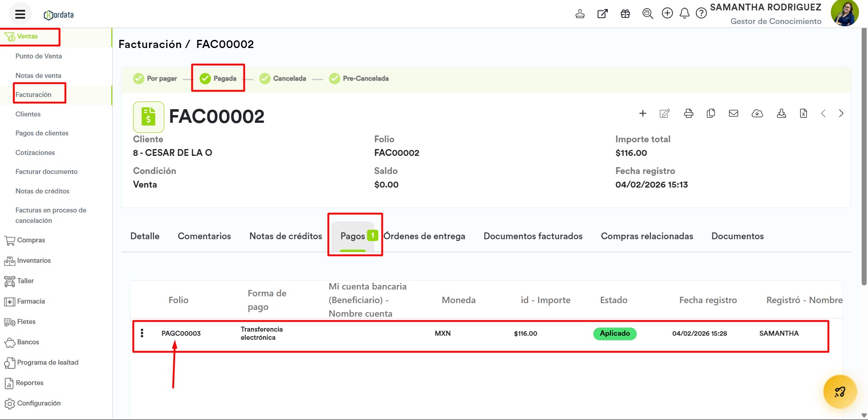Open Cotizaciones in the sidebar
868x420 pixels.
35,153
